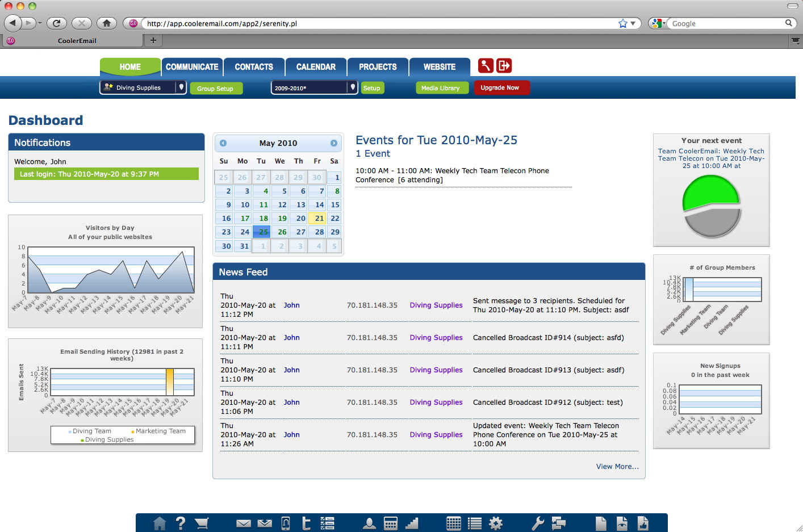Click the mobile phone icon in bottom toolbar
Image resolution: width=803 pixels, height=532 pixels.
286,523
